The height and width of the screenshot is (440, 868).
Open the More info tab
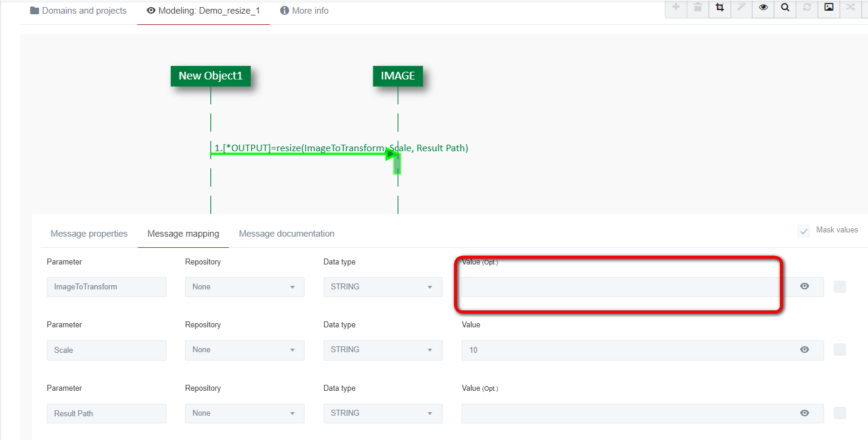(304, 11)
